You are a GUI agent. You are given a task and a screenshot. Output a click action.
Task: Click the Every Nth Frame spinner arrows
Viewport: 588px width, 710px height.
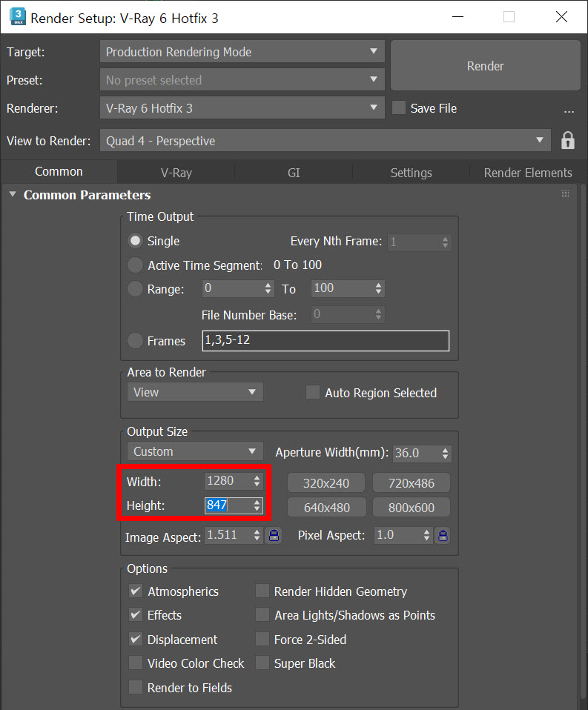tap(446, 242)
